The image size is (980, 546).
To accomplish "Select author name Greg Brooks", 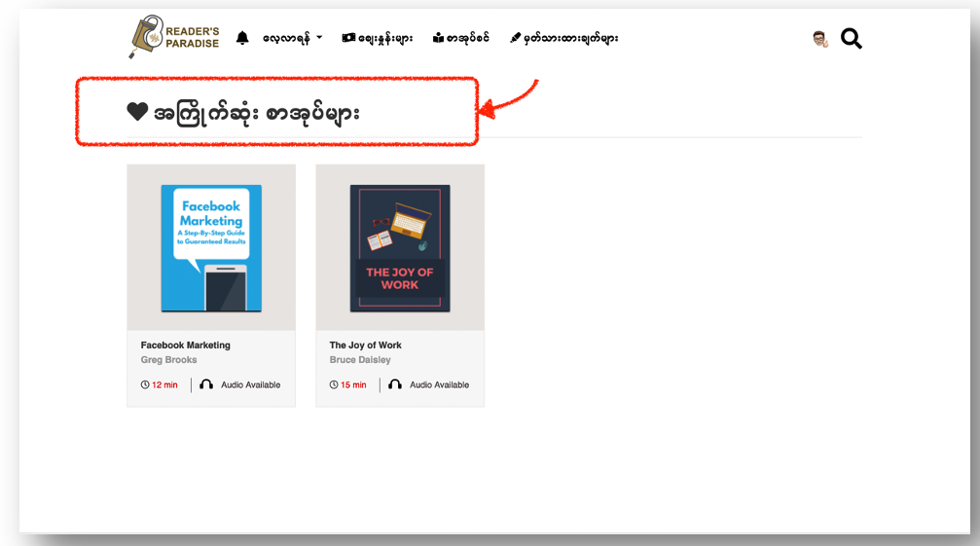I will pos(169,360).
